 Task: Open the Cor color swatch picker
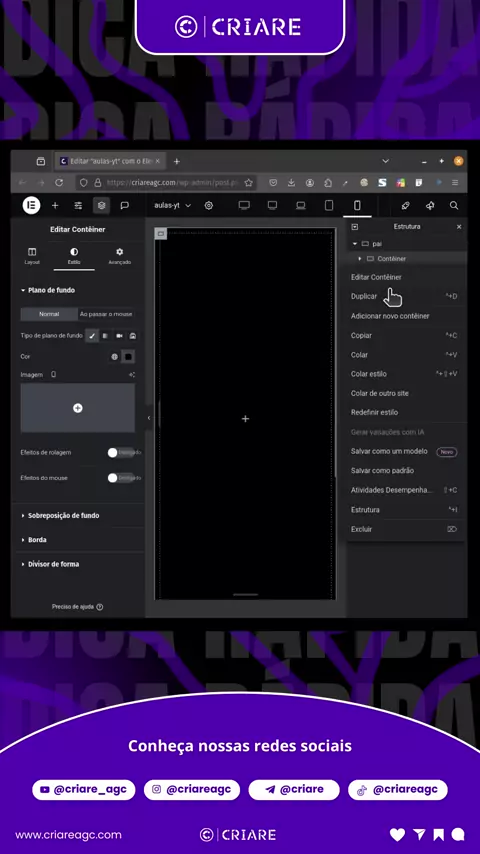coord(129,357)
